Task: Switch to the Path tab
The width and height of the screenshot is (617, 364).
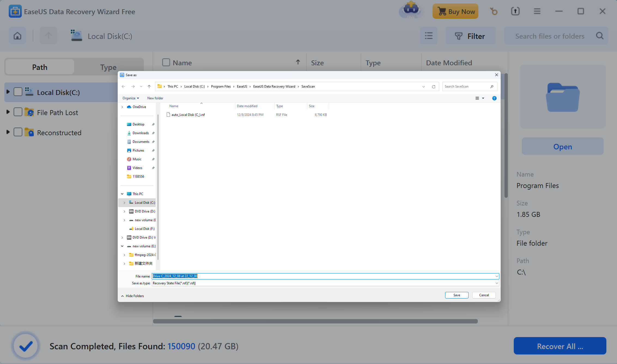Action: (x=40, y=67)
